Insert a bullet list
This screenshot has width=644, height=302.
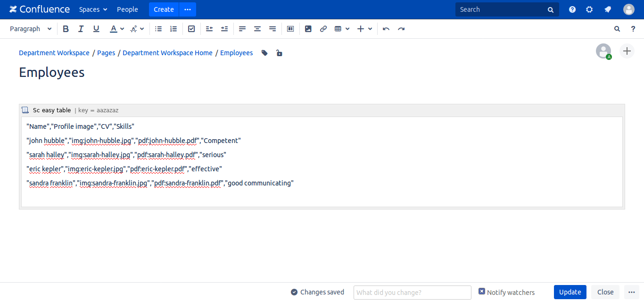(x=158, y=29)
